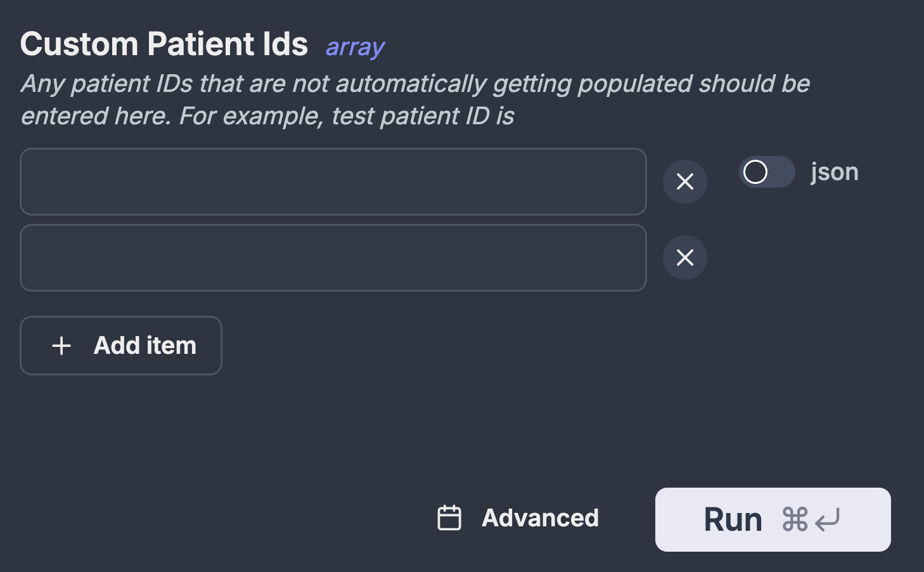Click the command key symbol on Run
The width and height of the screenshot is (924, 572).
(795, 519)
